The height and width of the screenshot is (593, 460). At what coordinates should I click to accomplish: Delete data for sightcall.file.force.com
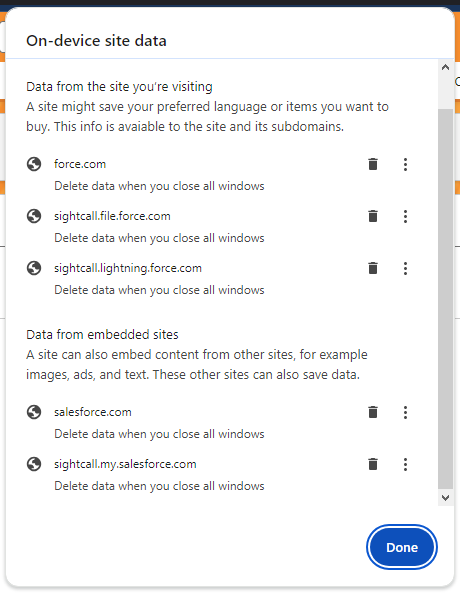point(373,216)
